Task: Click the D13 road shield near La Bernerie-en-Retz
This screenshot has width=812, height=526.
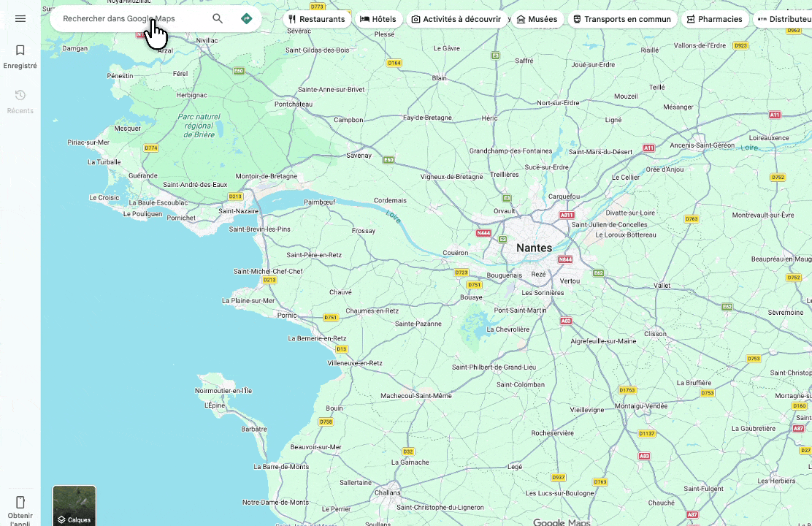Action: coord(341,349)
